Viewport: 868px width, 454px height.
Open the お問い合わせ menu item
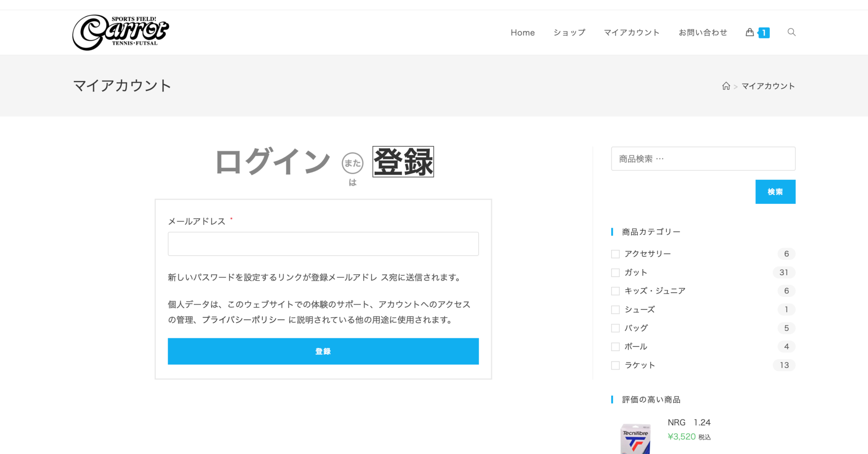(x=703, y=33)
